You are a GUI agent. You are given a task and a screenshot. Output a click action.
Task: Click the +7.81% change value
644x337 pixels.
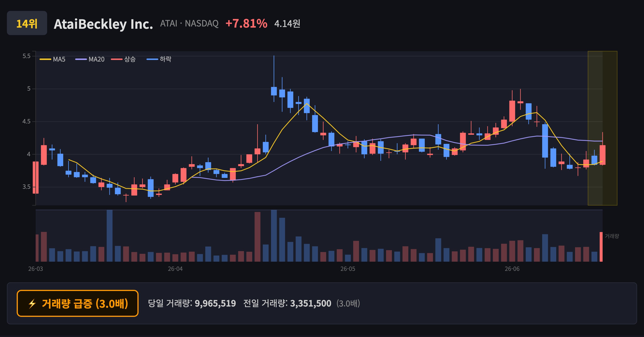[246, 24]
